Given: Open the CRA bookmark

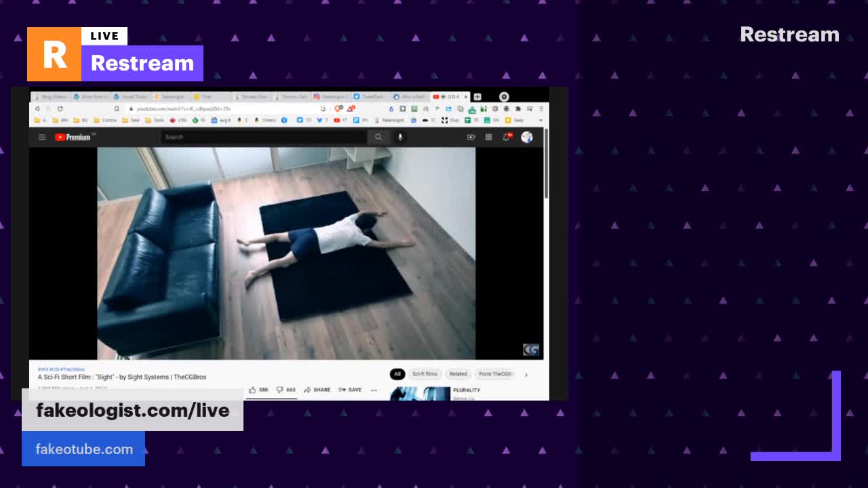Looking at the screenshot, I should pyautogui.click(x=178, y=120).
